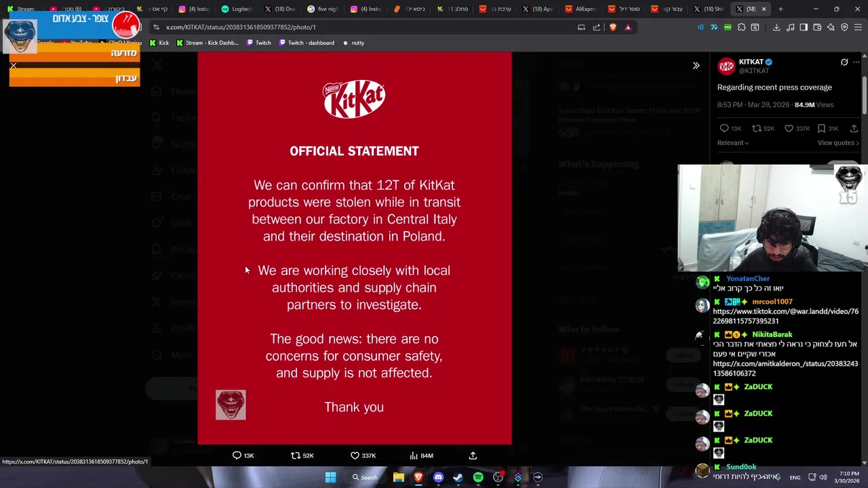868x488 pixels.
Task: Click mrcool1007 username in chat
Action: tap(772, 302)
